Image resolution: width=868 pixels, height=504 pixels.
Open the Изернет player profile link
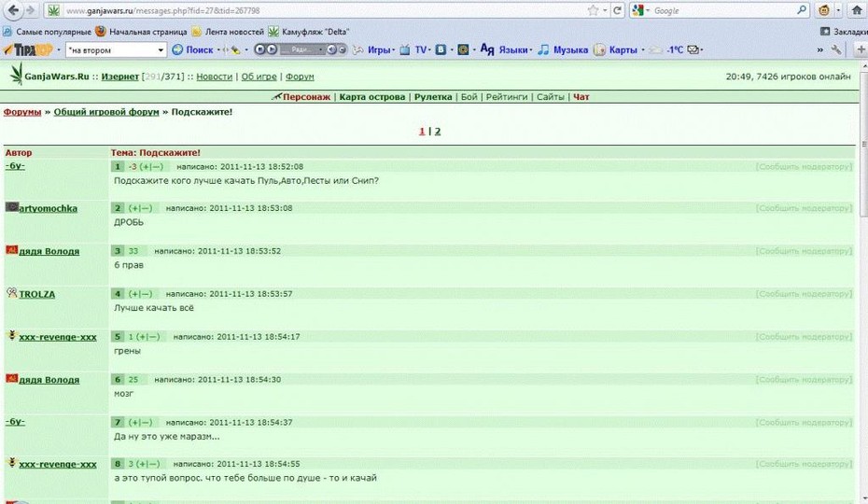click(119, 77)
